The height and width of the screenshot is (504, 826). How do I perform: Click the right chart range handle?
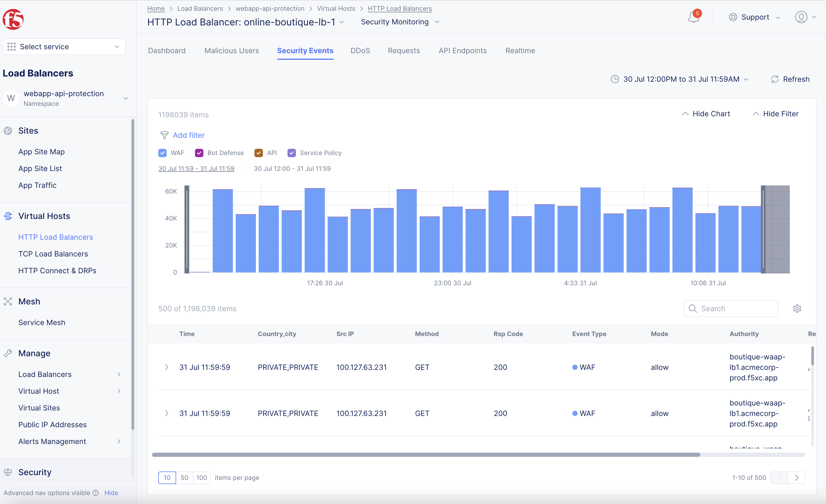pos(763,229)
